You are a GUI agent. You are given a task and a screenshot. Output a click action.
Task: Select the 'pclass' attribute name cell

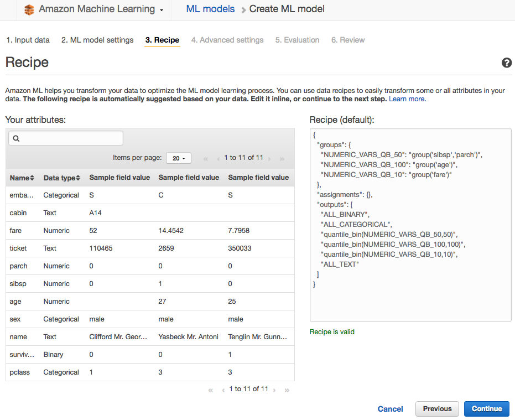(20, 372)
